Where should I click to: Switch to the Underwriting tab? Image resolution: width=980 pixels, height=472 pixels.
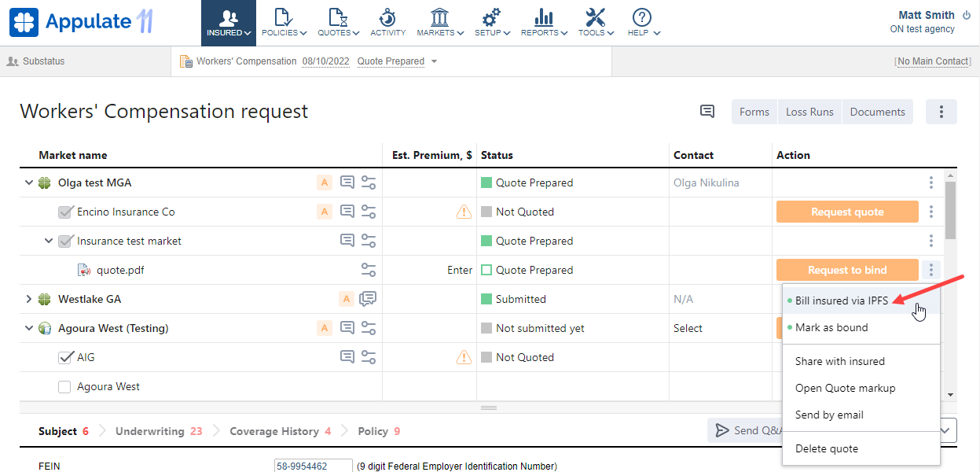pos(159,431)
